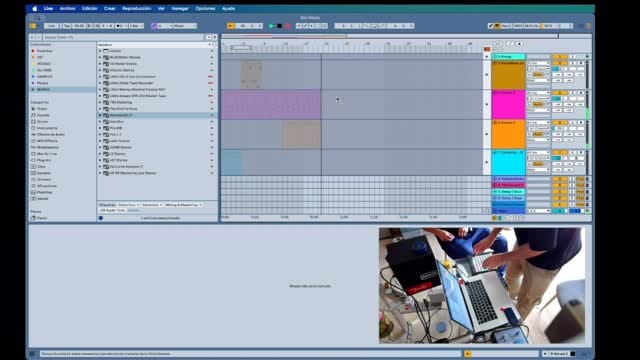Open the Live application menu
This screenshot has width=640, height=360.
tap(48, 9)
